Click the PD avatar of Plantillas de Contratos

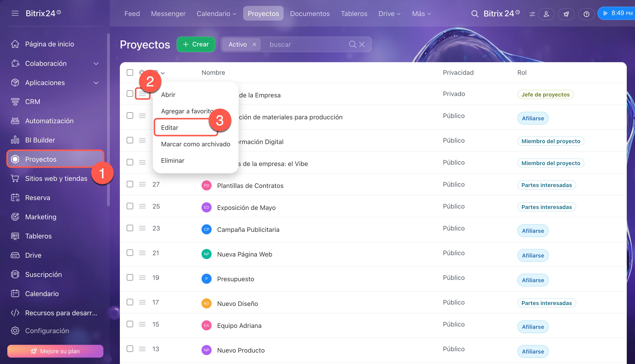(x=206, y=185)
